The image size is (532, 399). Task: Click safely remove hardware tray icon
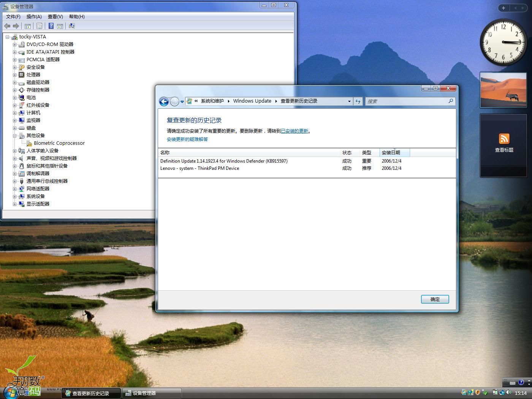click(484, 392)
